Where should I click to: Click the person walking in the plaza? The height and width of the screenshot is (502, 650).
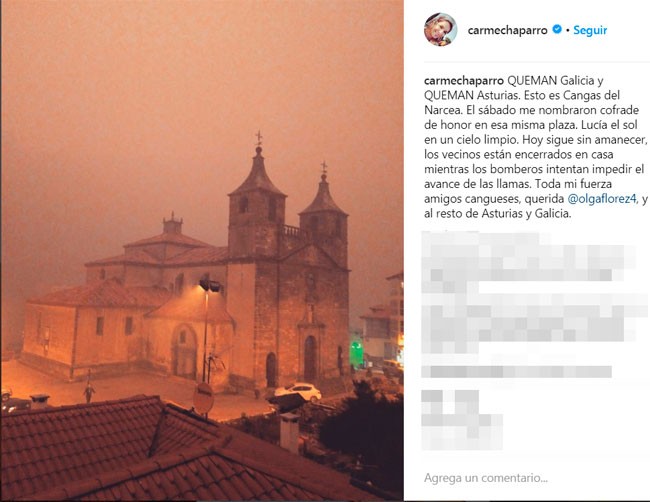pyautogui.click(x=89, y=390)
